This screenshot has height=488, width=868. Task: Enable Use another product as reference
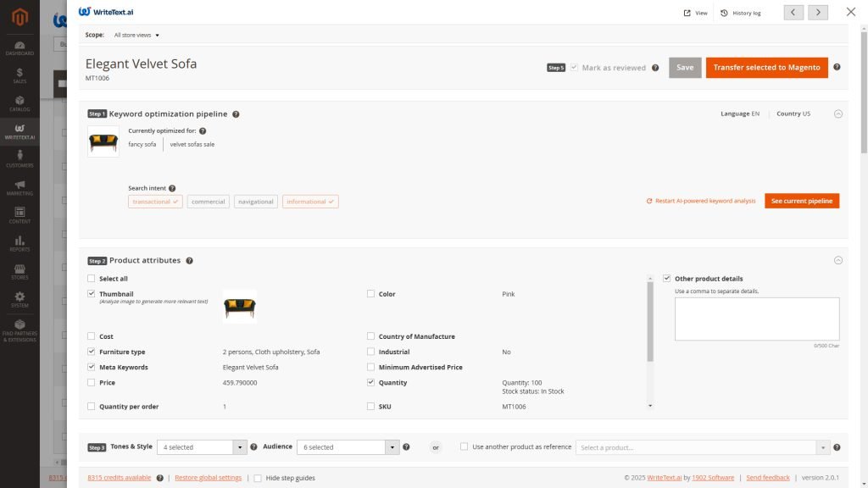click(x=464, y=446)
